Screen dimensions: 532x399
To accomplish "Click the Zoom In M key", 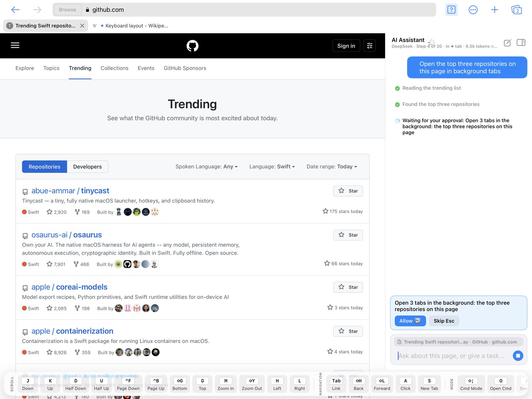I will (226, 384).
